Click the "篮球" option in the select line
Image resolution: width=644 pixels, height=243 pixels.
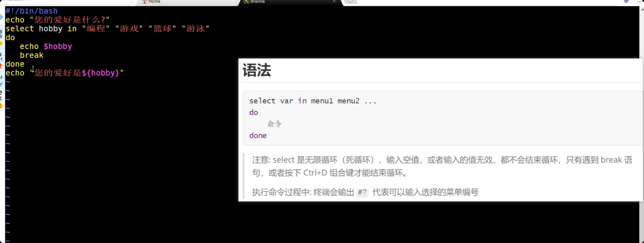pos(163,29)
